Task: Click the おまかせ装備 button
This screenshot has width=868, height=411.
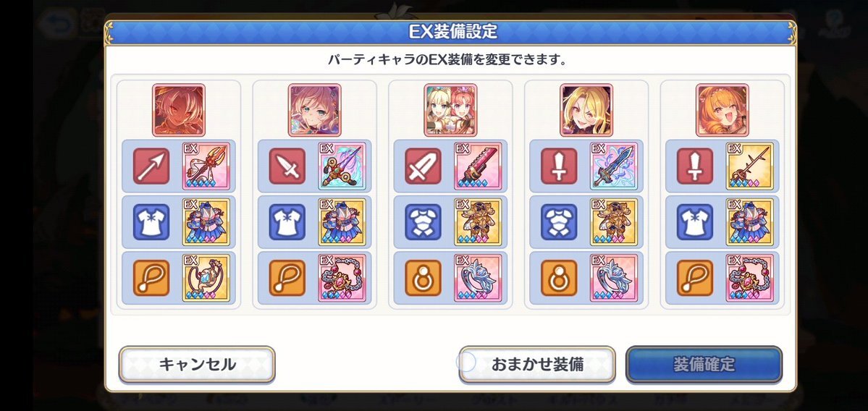Action: (x=537, y=365)
